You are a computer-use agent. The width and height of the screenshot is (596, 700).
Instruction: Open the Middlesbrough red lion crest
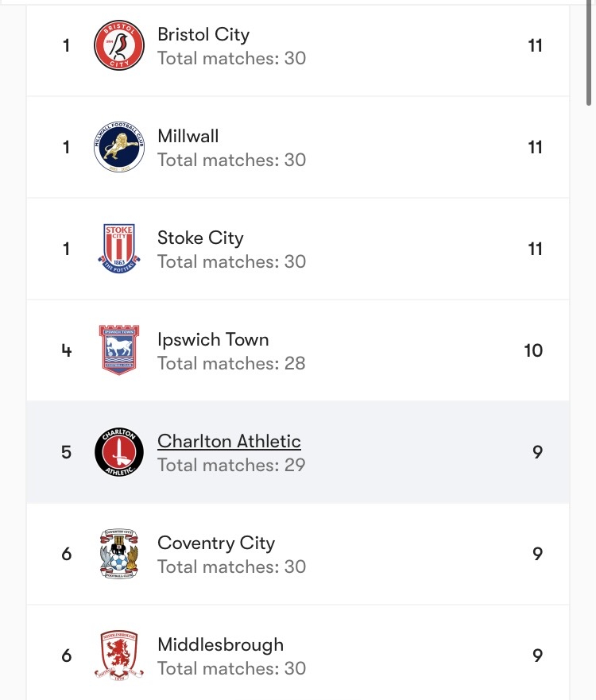pyautogui.click(x=119, y=656)
